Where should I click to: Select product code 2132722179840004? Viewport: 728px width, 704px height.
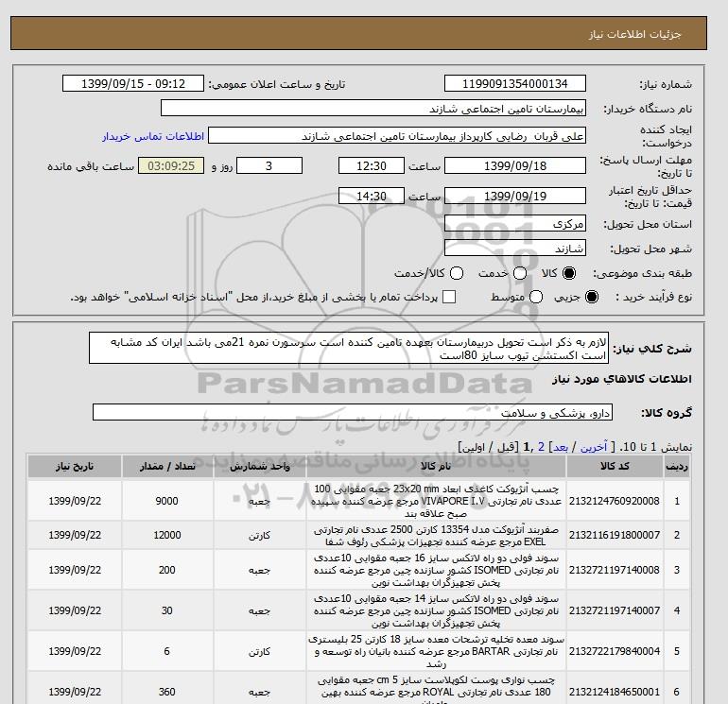click(x=615, y=651)
